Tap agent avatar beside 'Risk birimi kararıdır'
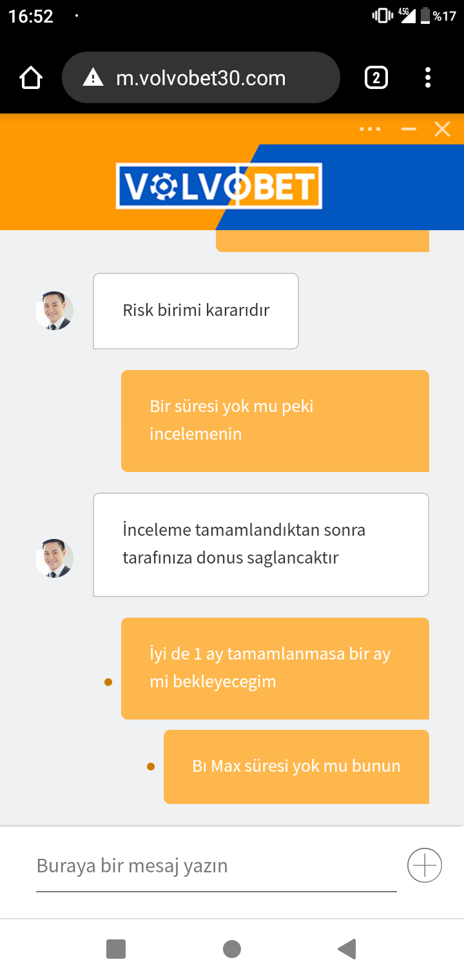464x980 pixels. pyautogui.click(x=54, y=311)
